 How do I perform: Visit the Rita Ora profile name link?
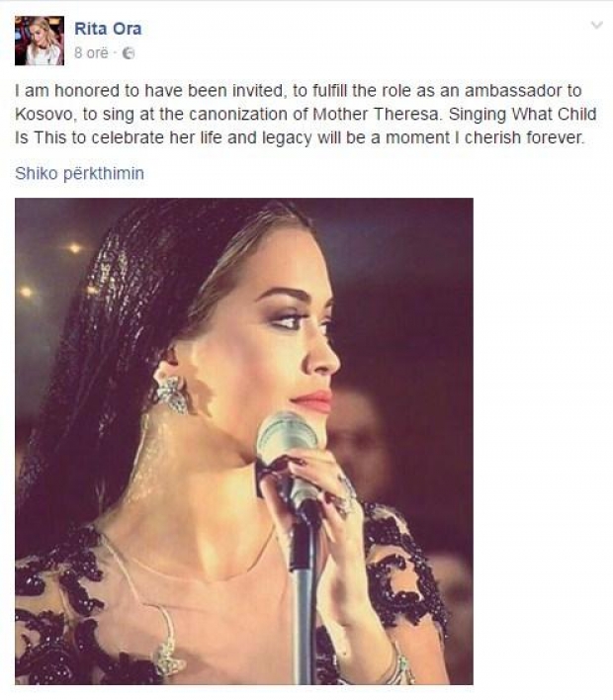108,29
